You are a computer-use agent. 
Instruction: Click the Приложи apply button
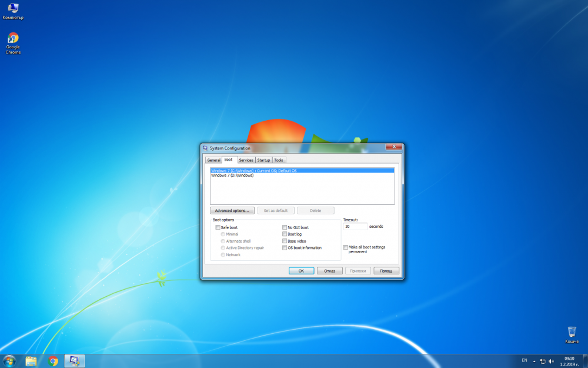[358, 271]
